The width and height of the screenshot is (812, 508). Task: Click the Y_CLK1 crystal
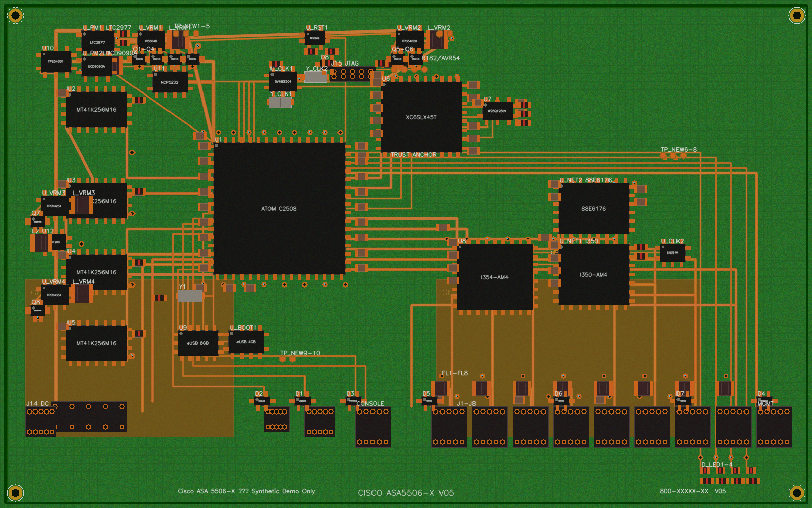(281, 102)
